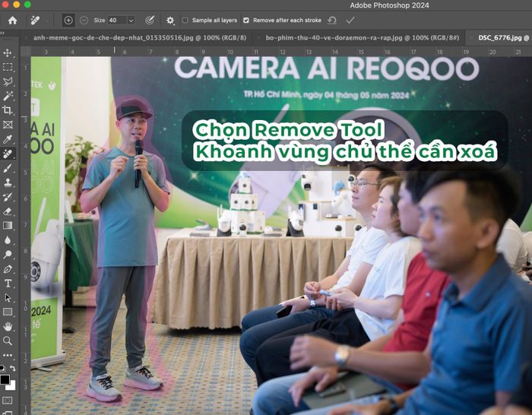Select the Pen tool
Viewport: 532px width, 415px height.
tap(8, 269)
